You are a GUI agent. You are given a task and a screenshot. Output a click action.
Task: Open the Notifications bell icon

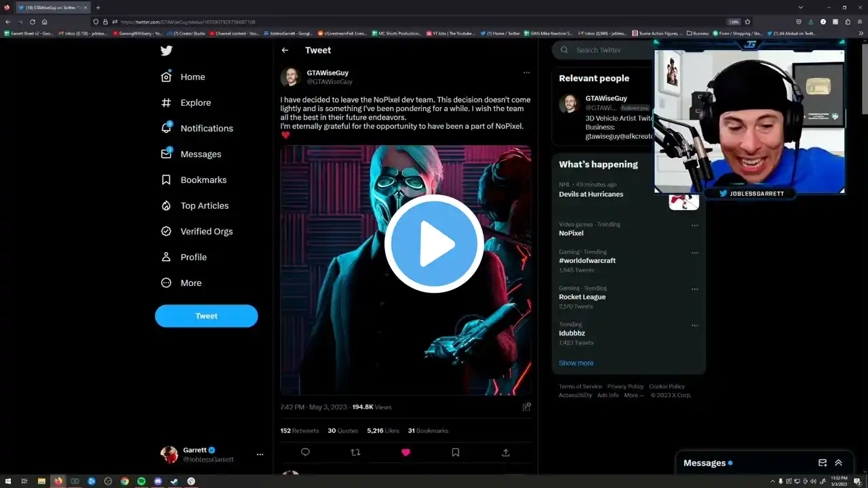coord(166,128)
